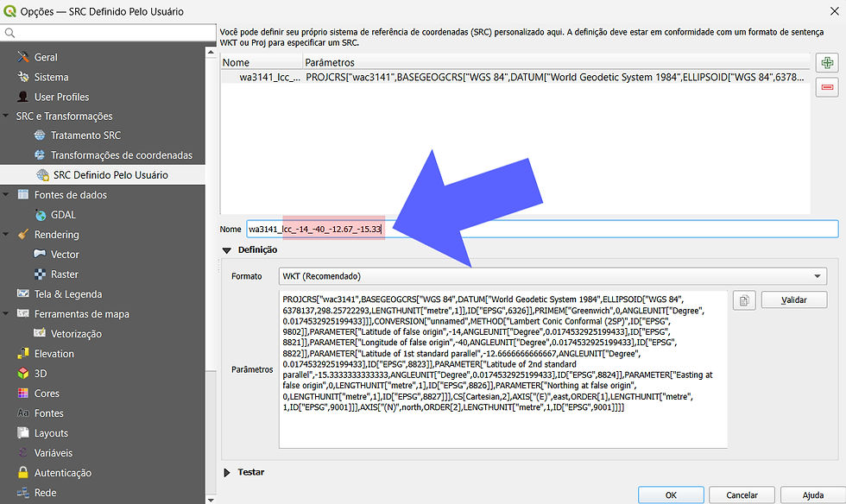Click the SRC Definido Pelo Usuário icon
The image size is (846, 504).
(x=42, y=175)
